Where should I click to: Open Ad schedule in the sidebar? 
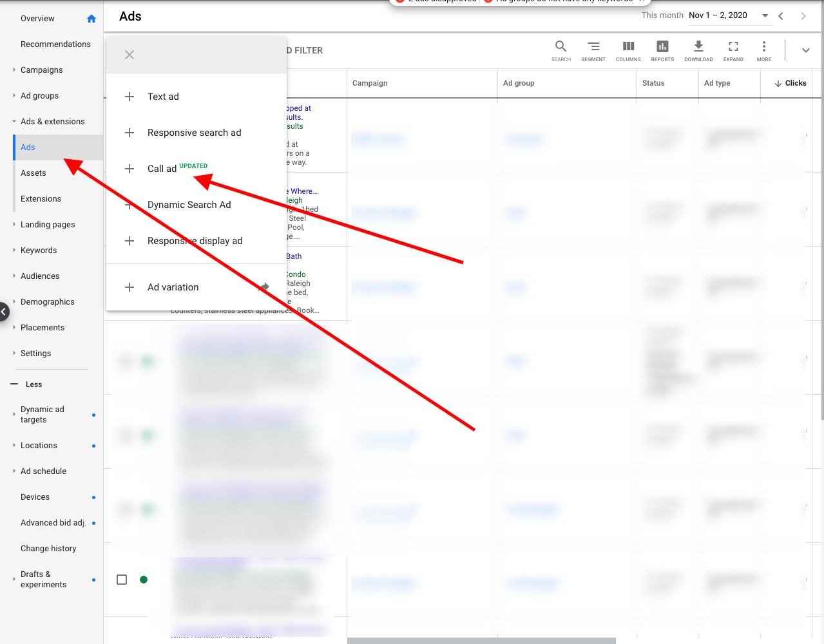tap(43, 471)
